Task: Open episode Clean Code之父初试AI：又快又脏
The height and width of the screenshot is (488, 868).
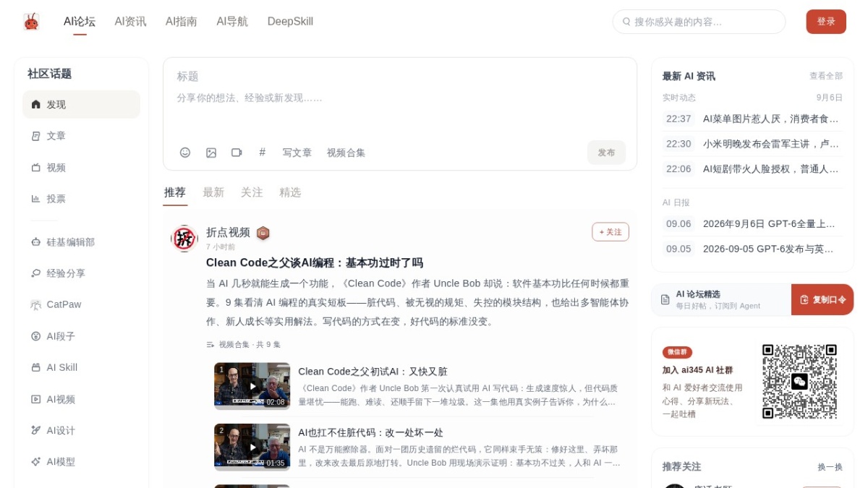Action: tap(373, 372)
